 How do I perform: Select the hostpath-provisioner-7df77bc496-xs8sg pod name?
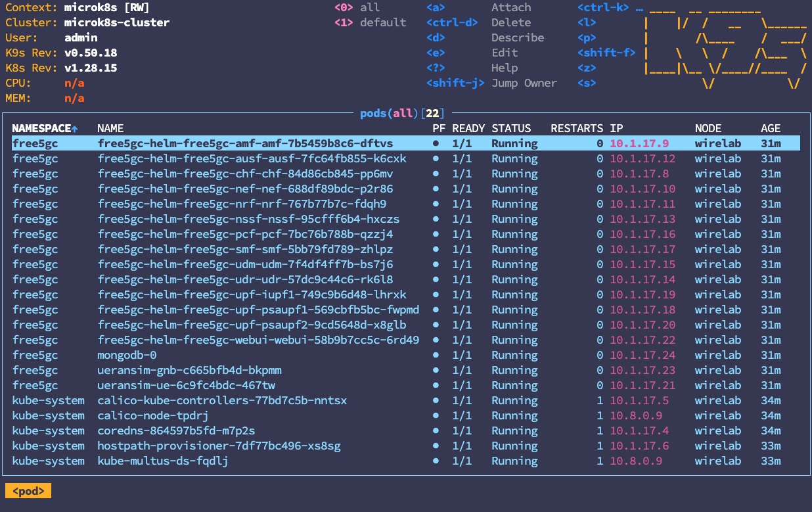tap(219, 446)
